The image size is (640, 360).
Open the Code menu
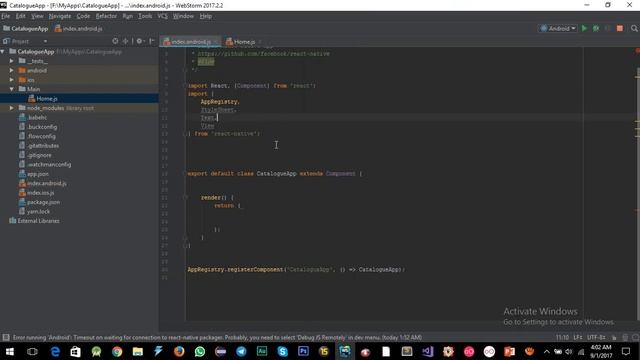83,16
